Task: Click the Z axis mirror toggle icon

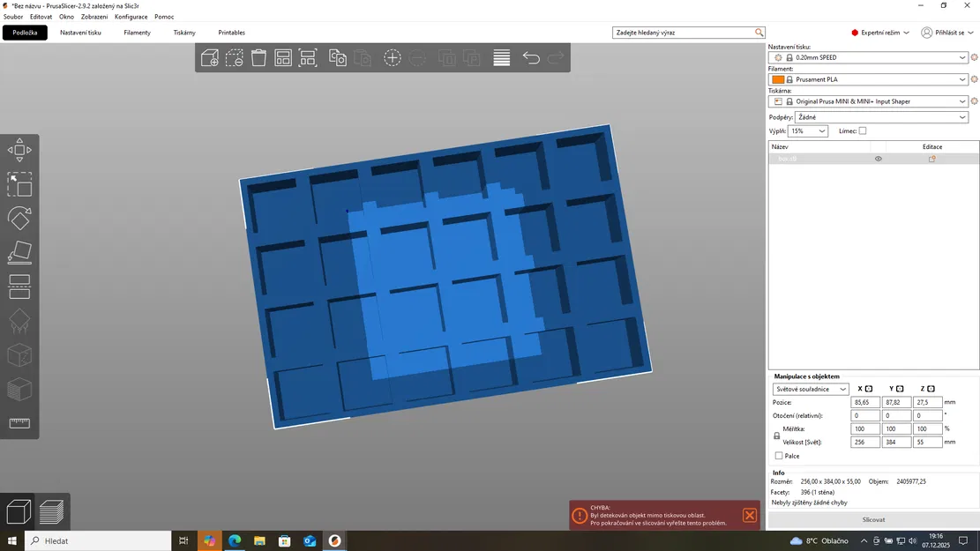Action: [931, 389]
